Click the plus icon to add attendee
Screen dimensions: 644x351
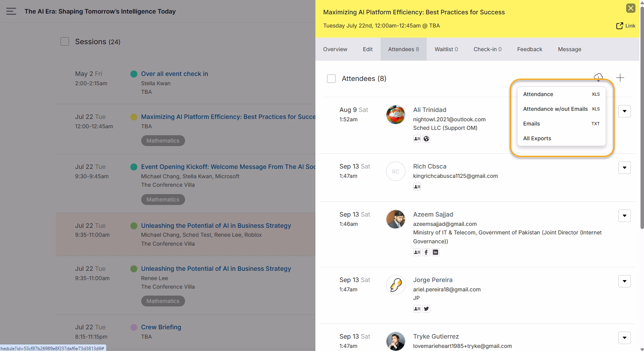tap(620, 78)
